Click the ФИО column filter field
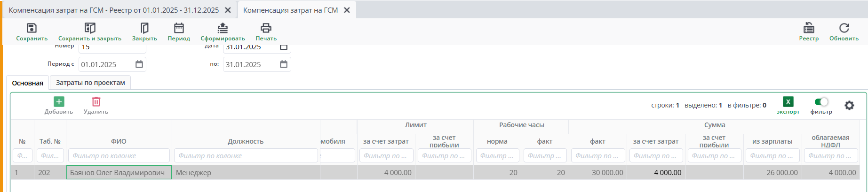Image resolution: width=868 pixels, height=192 pixels. 119,156
